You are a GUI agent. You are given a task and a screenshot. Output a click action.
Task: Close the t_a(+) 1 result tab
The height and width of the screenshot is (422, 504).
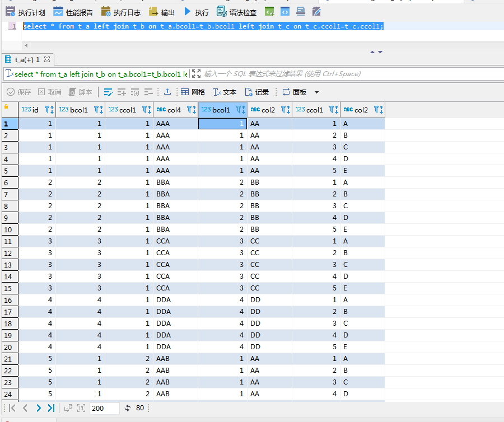[47, 59]
